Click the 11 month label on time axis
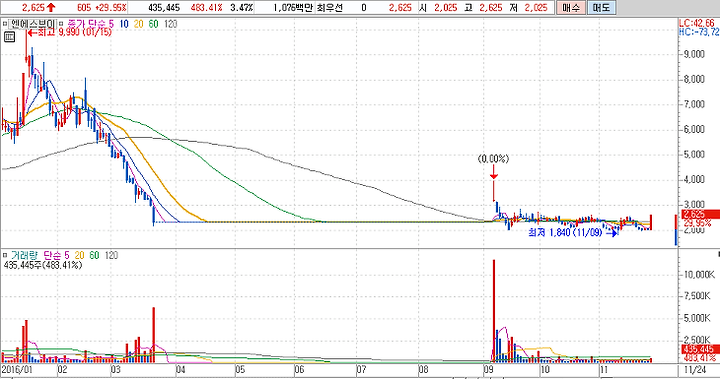 (x=604, y=369)
